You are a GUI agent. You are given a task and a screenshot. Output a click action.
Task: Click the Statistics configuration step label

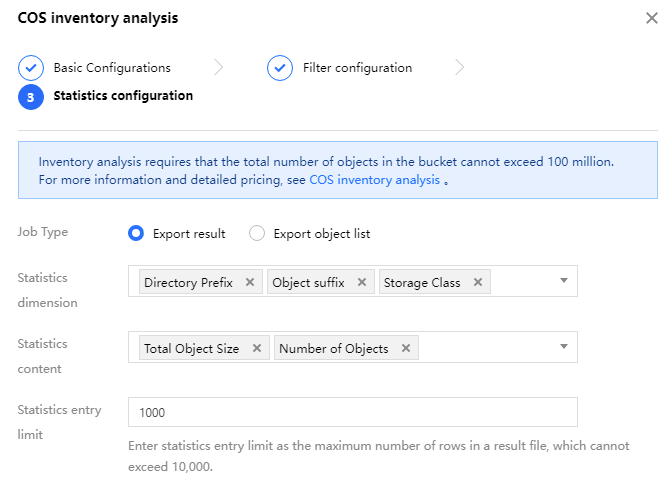pos(123,97)
